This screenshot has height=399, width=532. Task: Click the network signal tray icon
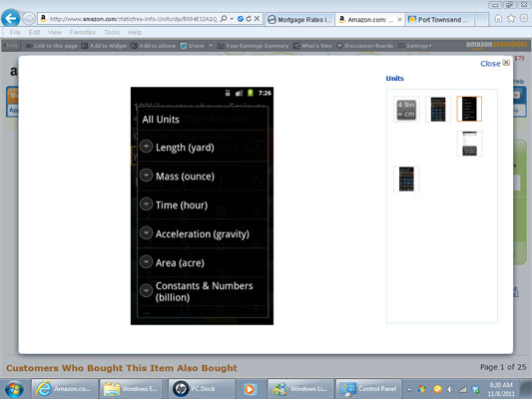click(x=462, y=389)
